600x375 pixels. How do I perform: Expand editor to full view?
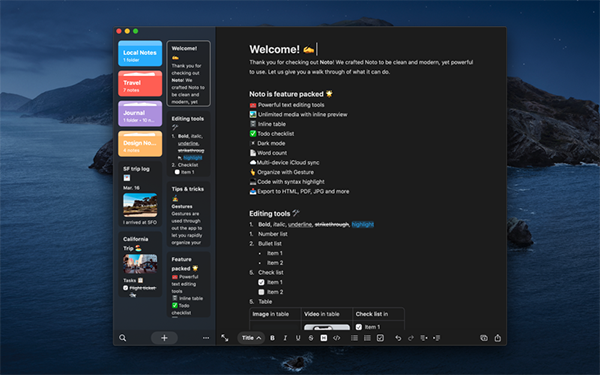pos(225,338)
